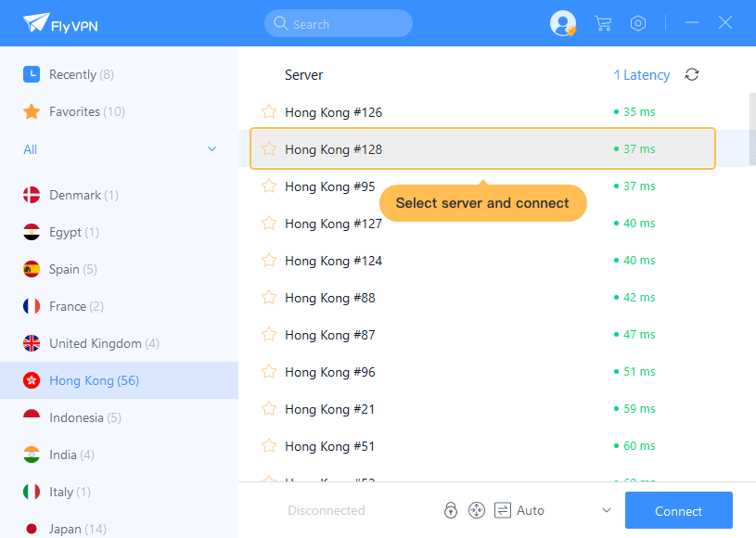This screenshot has width=756, height=538.
Task: Choose Japan (14) in country list
Action: tap(119, 527)
